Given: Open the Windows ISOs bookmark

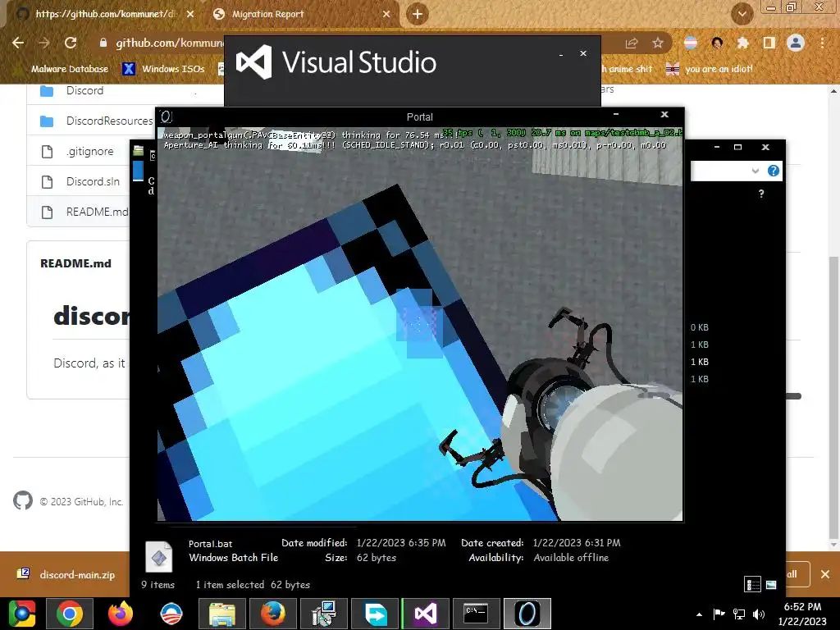Looking at the screenshot, I should (x=163, y=69).
